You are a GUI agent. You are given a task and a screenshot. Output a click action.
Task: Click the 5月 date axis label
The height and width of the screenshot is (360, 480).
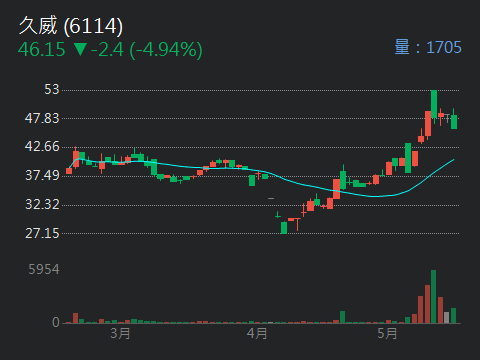pyautogui.click(x=387, y=333)
